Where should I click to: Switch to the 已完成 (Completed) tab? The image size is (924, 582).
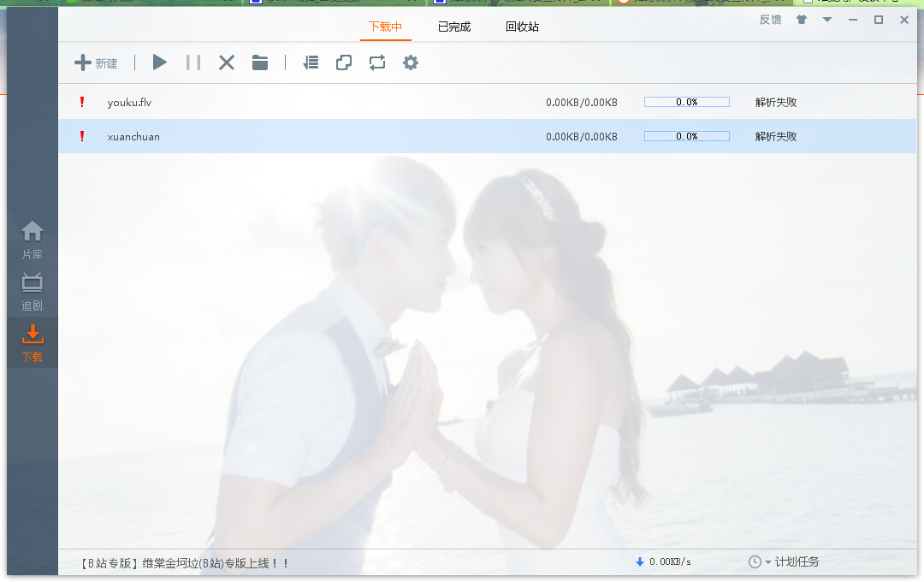tap(454, 27)
